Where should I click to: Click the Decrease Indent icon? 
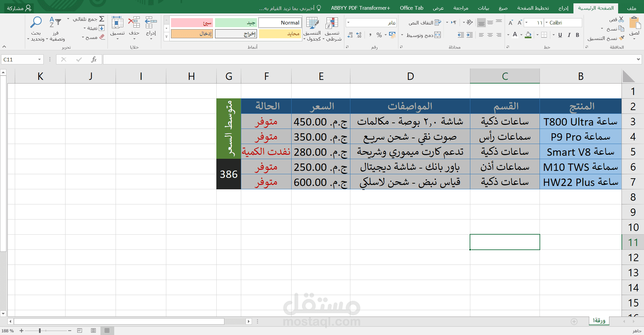pyautogui.click(x=470, y=35)
